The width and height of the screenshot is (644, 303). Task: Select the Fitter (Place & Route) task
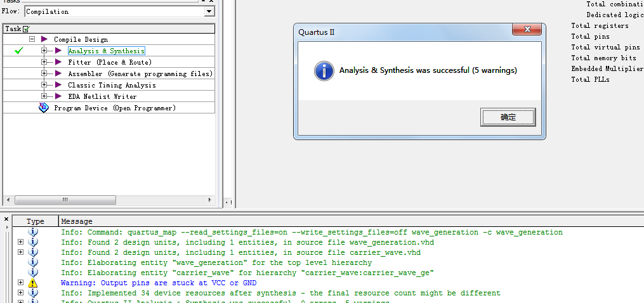tap(110, 62)
